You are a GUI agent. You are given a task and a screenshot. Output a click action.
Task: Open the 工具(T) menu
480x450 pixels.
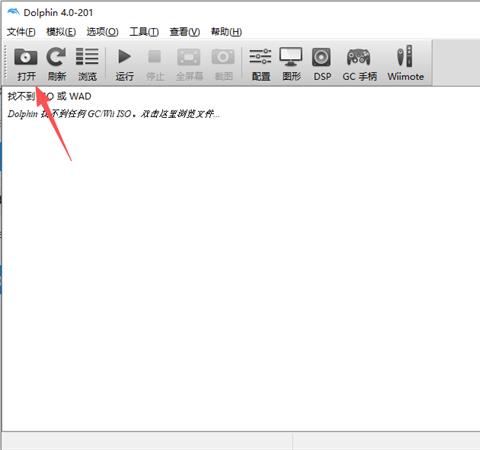tap(144, 32)
